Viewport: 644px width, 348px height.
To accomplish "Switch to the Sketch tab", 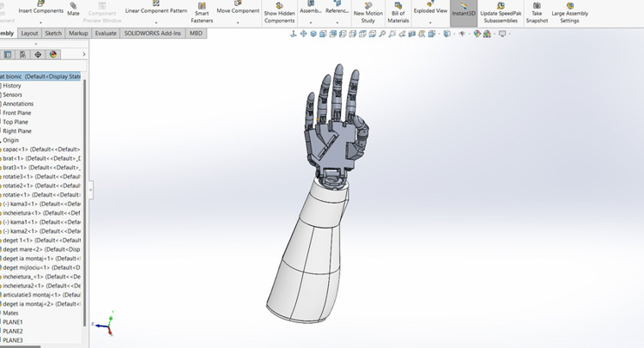I will pyautogui.click(x=53, y=34).
